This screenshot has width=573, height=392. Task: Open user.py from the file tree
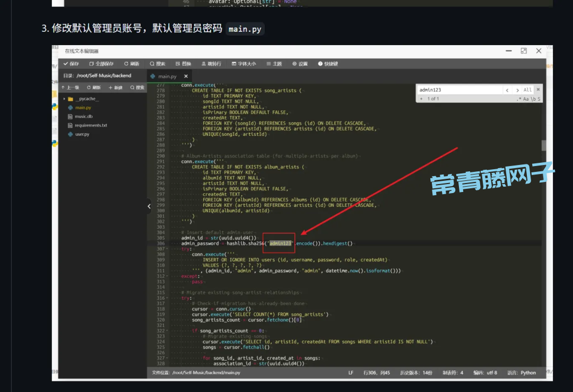[x=82, y=134]
